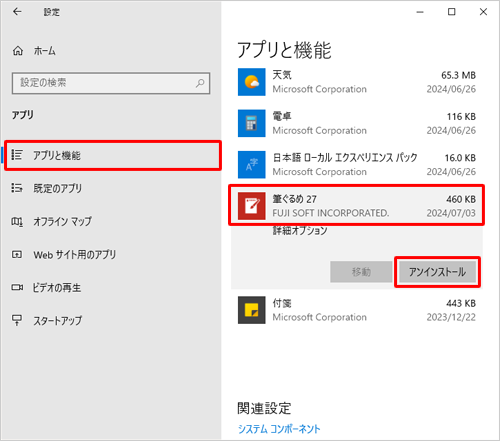The height and width of the screenshot is (441, 500).
Task: Click ビデオの再生 video icon
Action: click(x=17, y=287)
